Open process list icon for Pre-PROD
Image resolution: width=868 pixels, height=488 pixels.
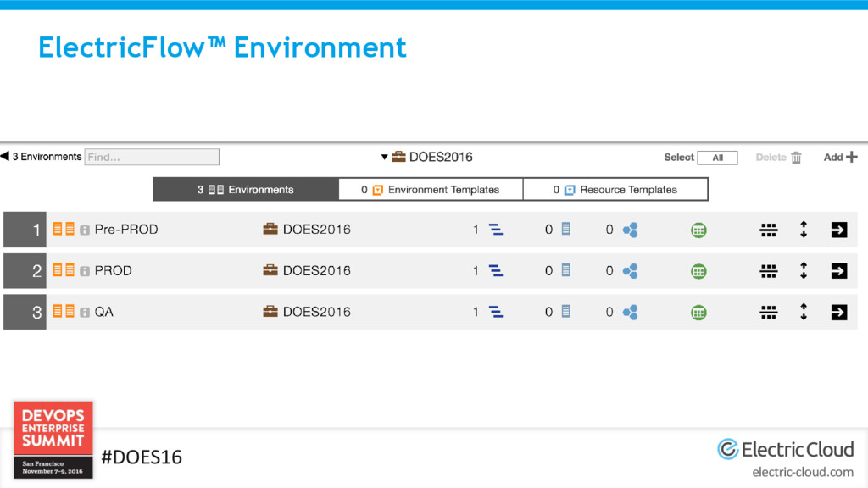coord(495,230)
